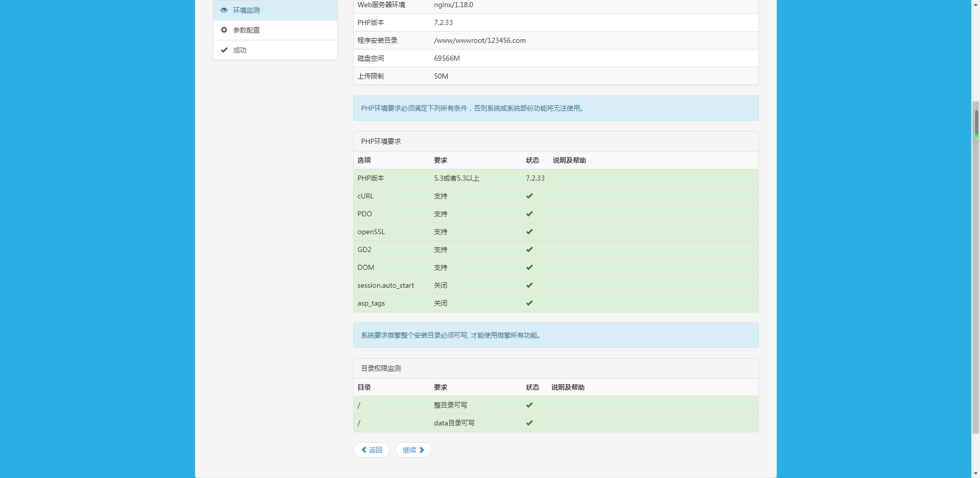Click the checkmark icon beside 成功
The image size is (980, 478).
pyautogui.click(x=224, y=50)
